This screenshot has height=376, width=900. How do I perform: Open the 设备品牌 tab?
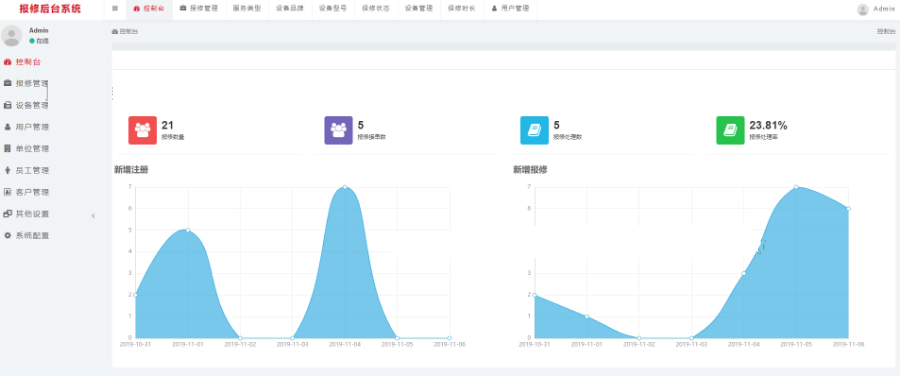[x=290, y=9]
